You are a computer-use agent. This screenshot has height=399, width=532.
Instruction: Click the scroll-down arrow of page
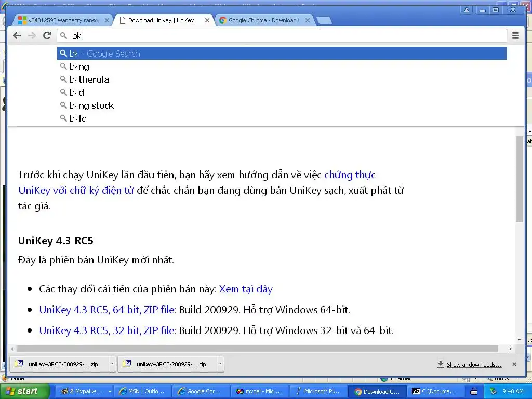(x=520, y=339)
